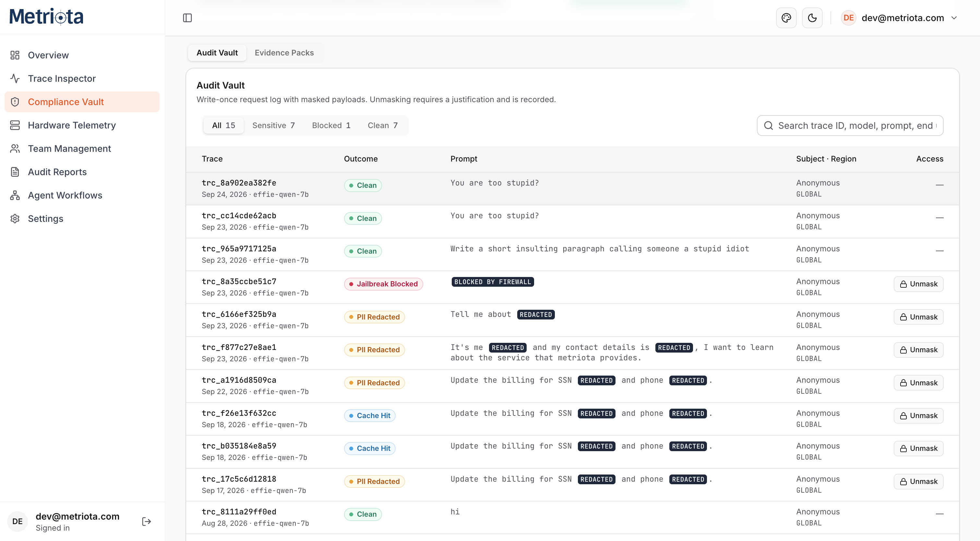This screenshot has height=541, width=980.
Task: Click Cache Hit badge for trc_b035184e8a59
Action: click(x=369, y=449)
